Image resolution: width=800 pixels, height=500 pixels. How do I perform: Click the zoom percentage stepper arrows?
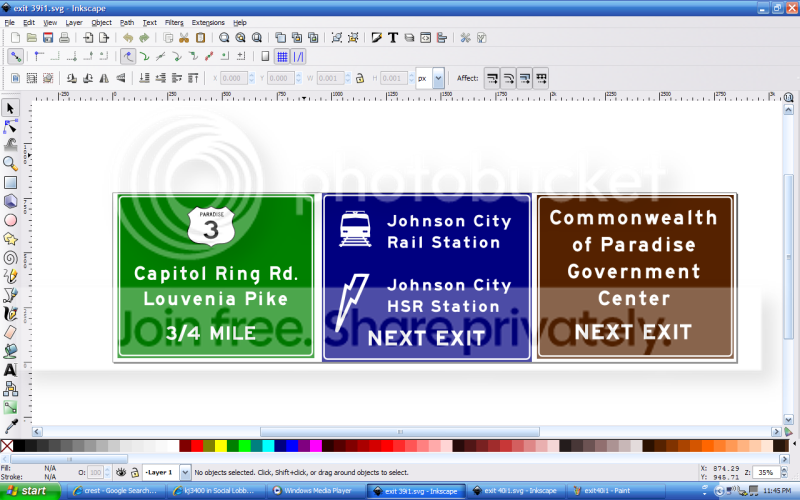tap(785, 472)
